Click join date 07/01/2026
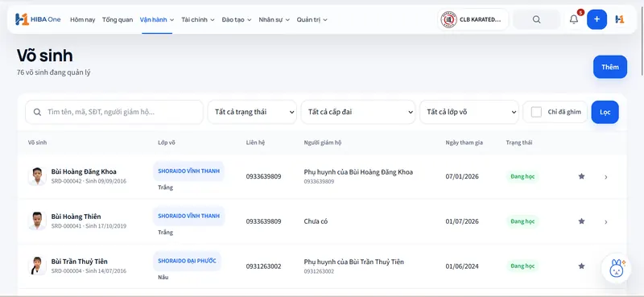Image resolution: width=644 pixels, height=297 pixels. 462,176
